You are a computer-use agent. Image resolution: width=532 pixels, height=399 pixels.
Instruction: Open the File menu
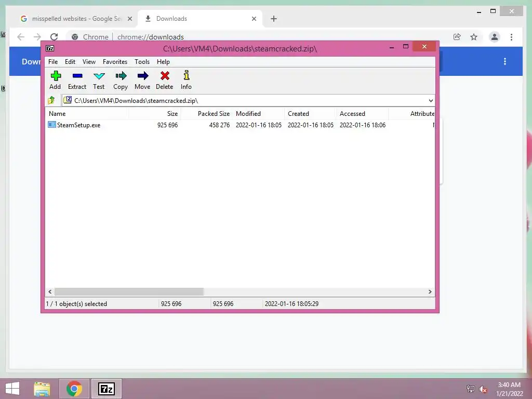53,62
